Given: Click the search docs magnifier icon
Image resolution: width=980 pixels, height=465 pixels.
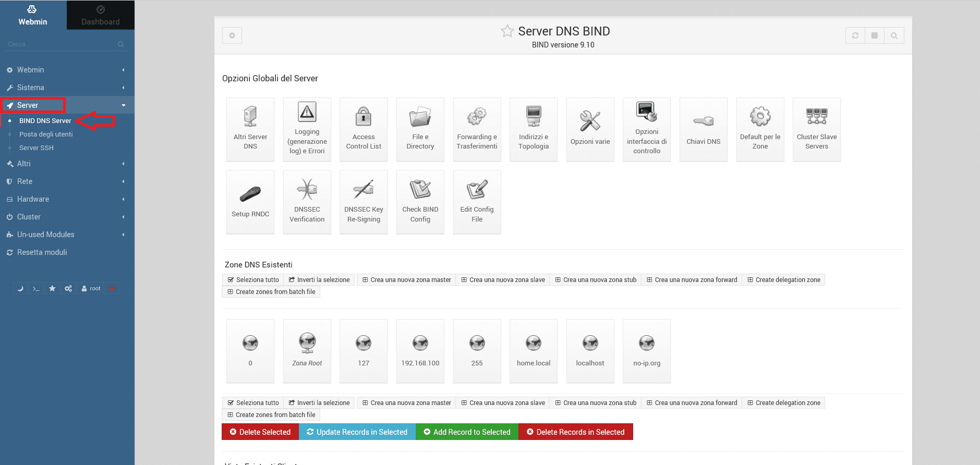Looking at the screenshot, I should pyautogui.click(x=894, y=35).
